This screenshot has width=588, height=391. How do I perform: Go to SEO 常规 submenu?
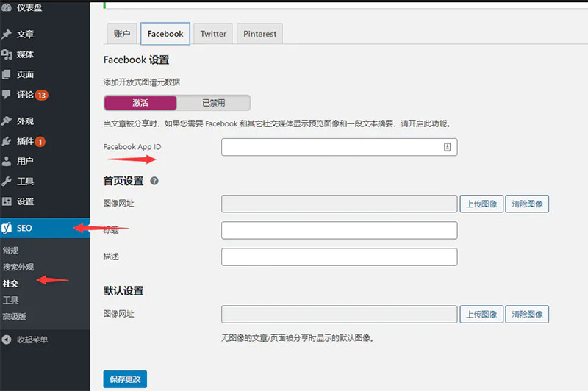click(10, 251)
